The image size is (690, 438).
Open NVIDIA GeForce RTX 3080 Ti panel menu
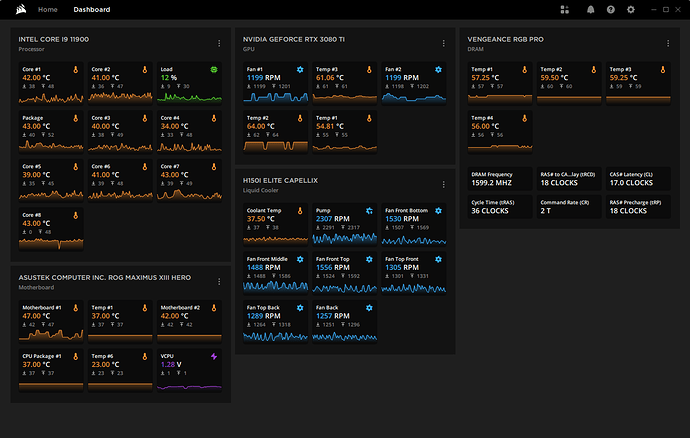point(444,43)
